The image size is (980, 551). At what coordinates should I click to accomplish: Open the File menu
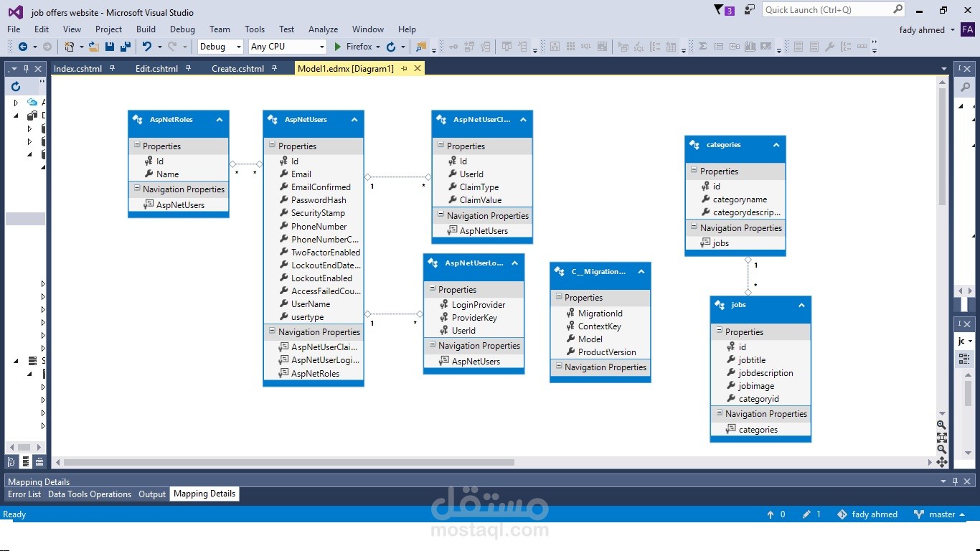pos(14,29)
